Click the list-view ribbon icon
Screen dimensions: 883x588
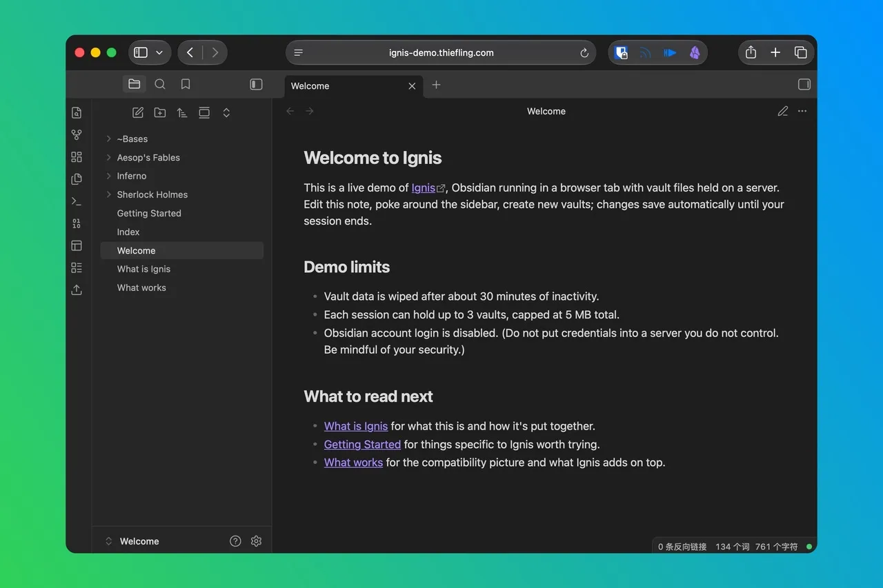(x=77, y=267)
